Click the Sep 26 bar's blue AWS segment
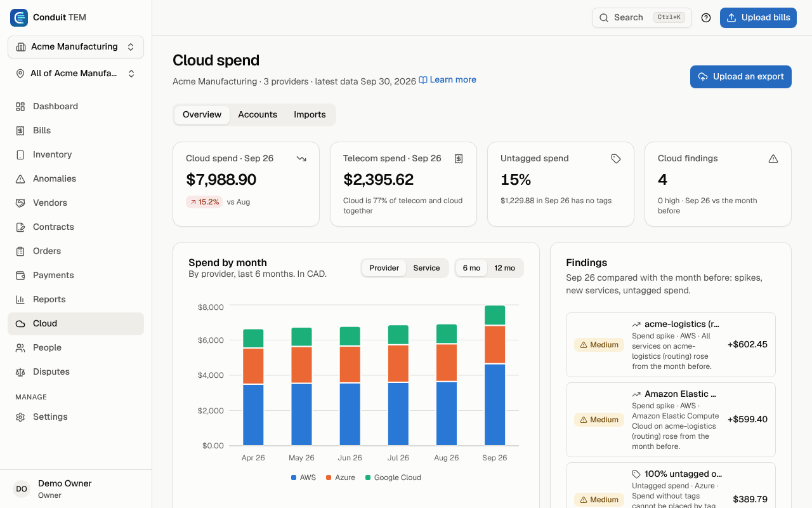The image size is (812, 508). coord(495,405)
